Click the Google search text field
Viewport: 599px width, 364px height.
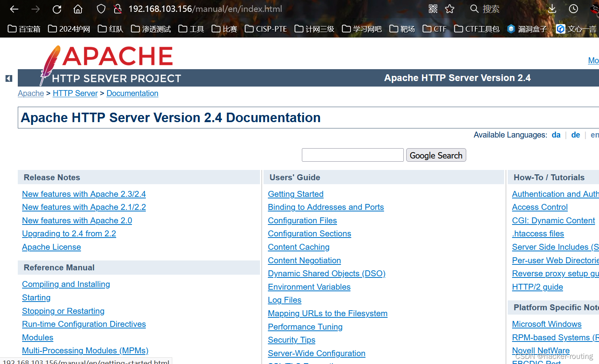click(353, 155)
